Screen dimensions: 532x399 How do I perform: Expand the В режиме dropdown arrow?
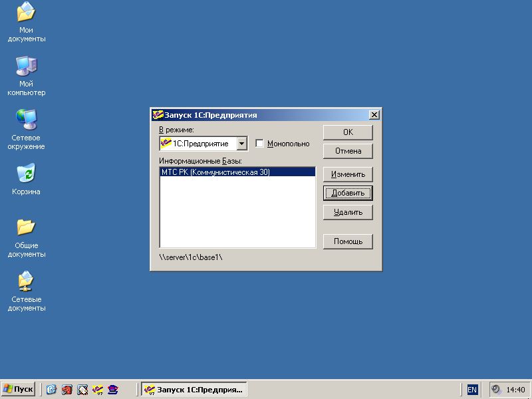pyautogui.click(x=242, y=144)
